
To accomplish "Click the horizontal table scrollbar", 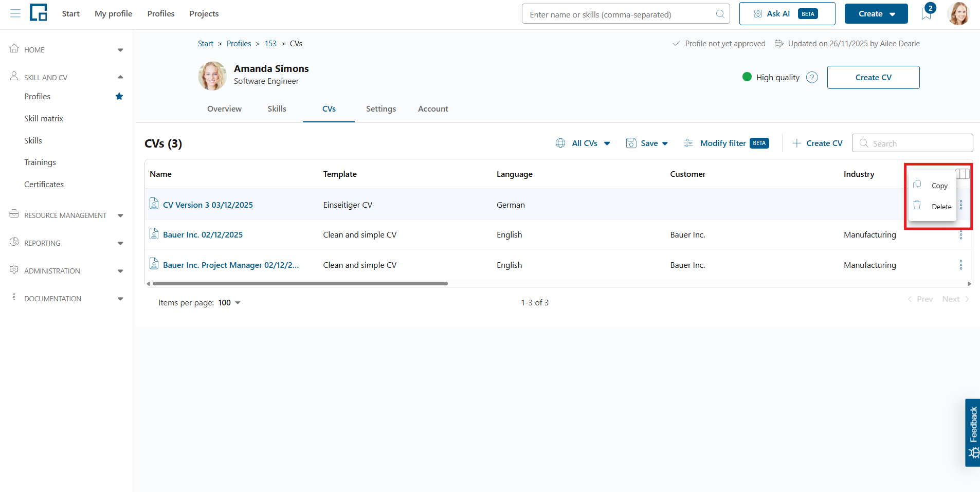I will 300,283.
